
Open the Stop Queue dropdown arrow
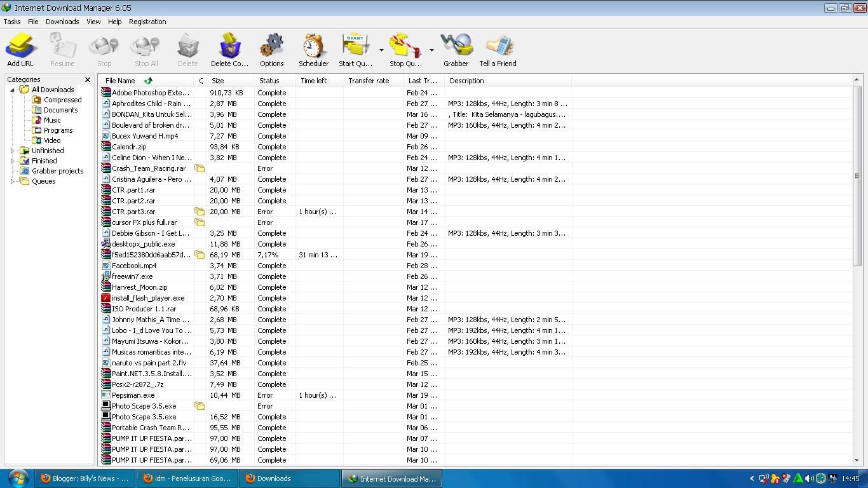coord(431,50)
